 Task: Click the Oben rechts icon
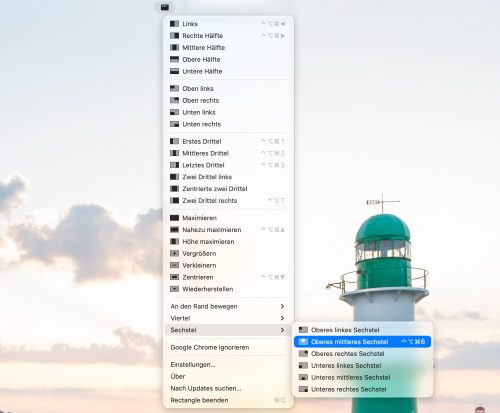[174, 100]
